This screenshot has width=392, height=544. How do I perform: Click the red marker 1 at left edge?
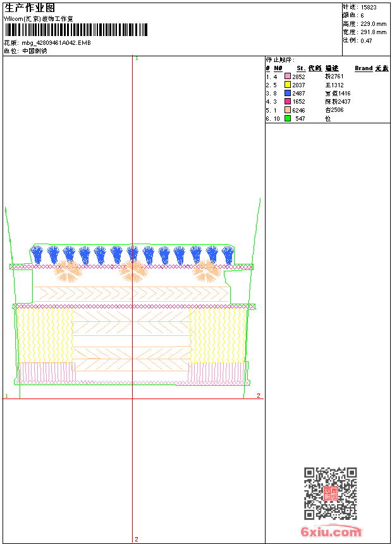[x=6, y=396]
